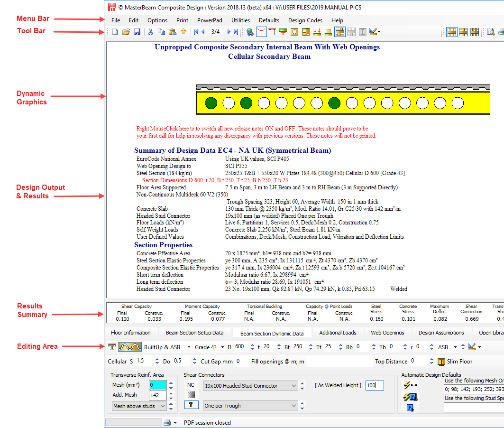Open the Design Codes menu

(x=305, y=20)
